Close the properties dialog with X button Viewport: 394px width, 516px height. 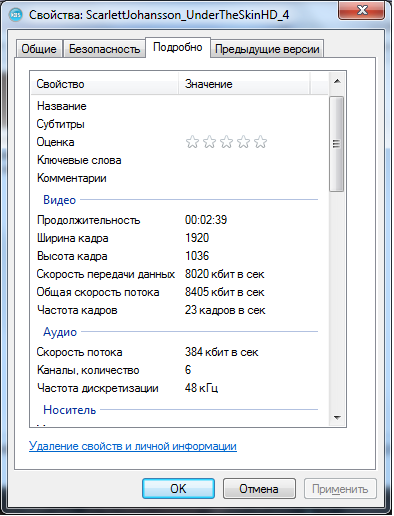[362, 10]
